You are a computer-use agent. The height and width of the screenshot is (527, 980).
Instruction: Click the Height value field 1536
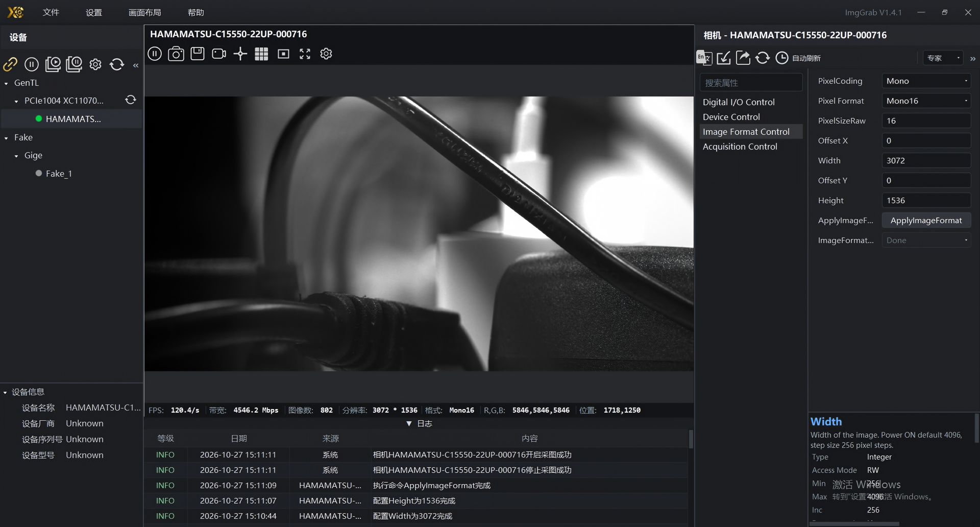(x=926, y=200)
